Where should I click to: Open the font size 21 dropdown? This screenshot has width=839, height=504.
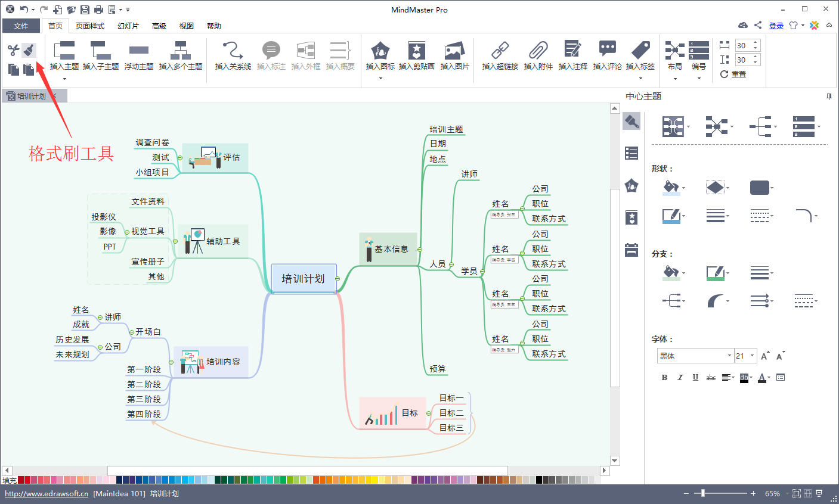coord(752,356)
